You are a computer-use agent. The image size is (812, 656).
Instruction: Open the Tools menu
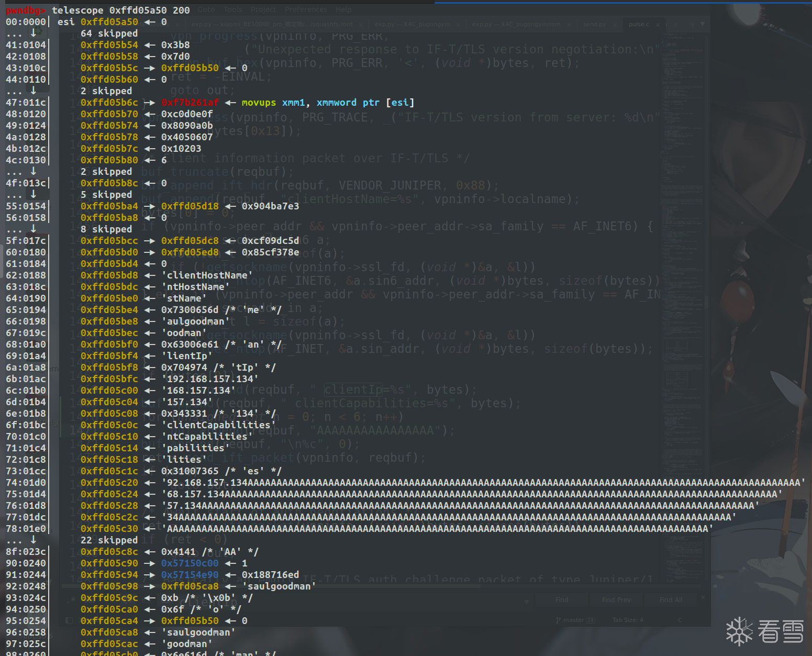[233, 9]
